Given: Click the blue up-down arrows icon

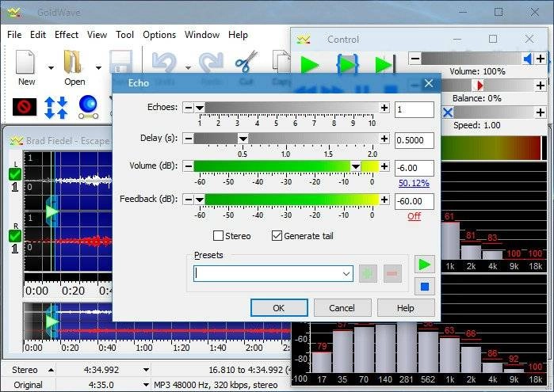Looking at the screenshot, I should coord(55,108).
